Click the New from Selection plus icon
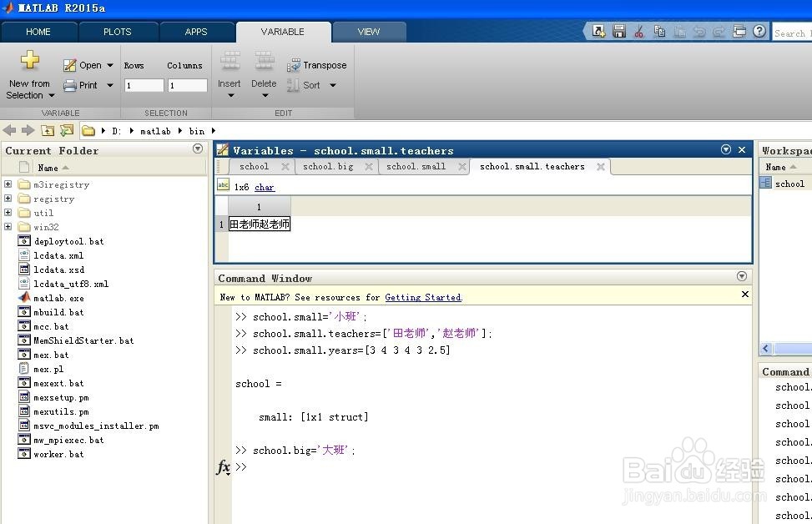812x524 pixels. [29, 60]
